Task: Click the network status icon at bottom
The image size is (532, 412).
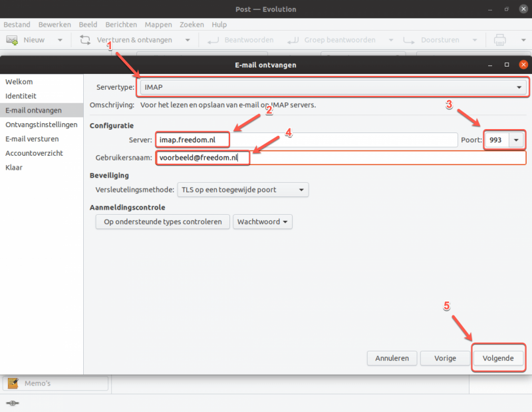Action: [x=13, y=403]
